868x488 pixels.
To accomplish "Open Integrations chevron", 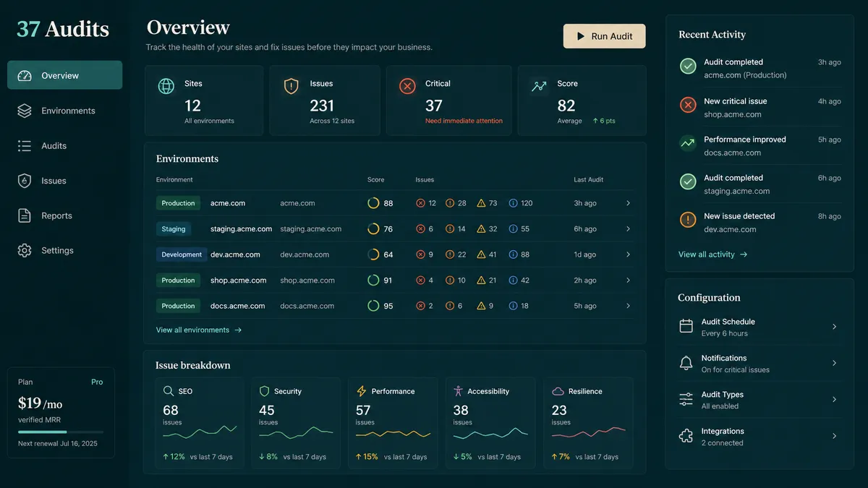I will point(834,436).
